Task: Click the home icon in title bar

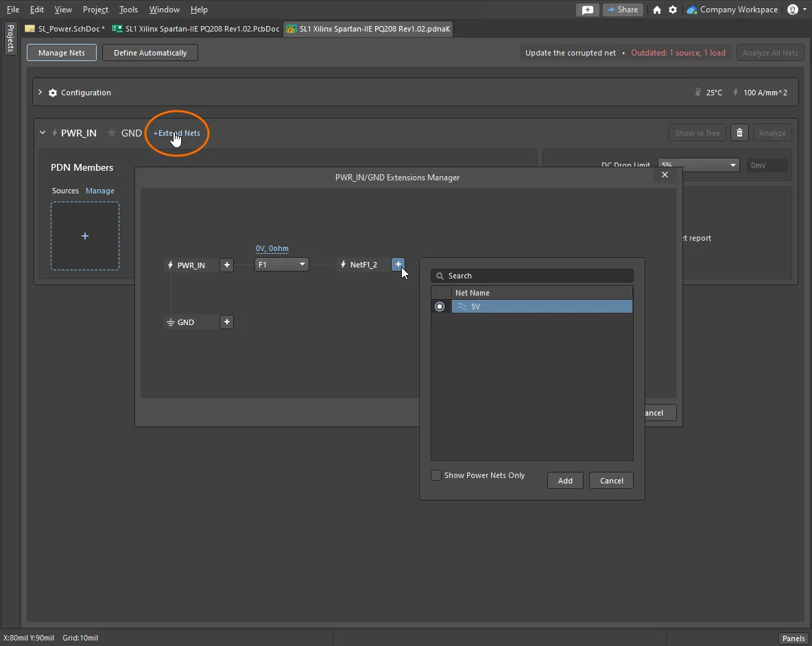Action: point(657,10)
